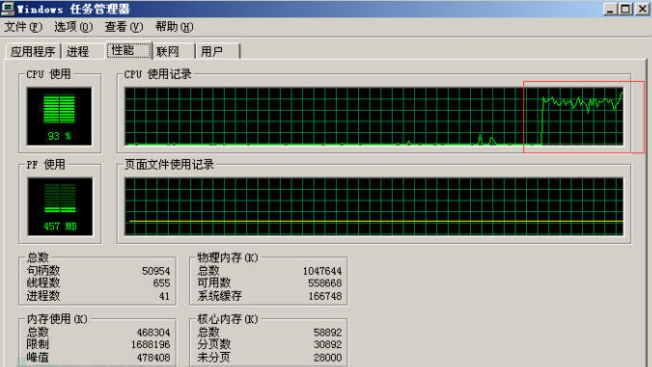Maximize the Task Manager window
The width and height of the screenshot is (652, 367).
pyautogui.click(x=625, y=9)
